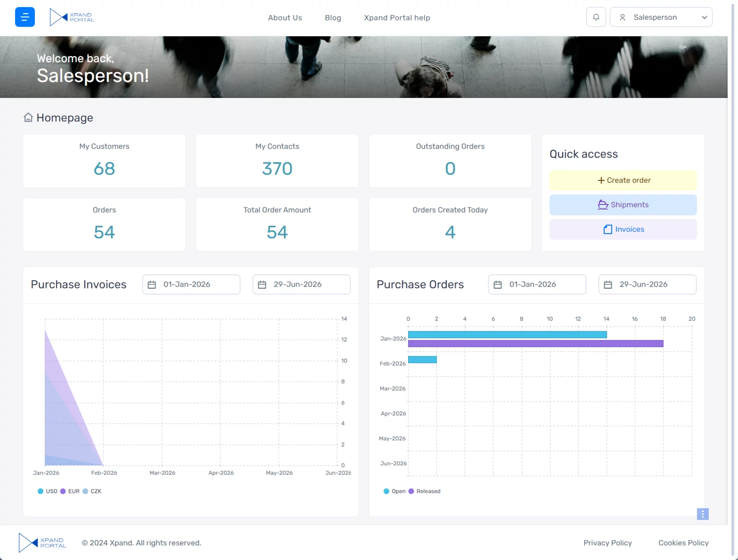Click calendar icon in Purchase Invoices end date
This screenshot has width=738, height=560.
click(262, 285)
